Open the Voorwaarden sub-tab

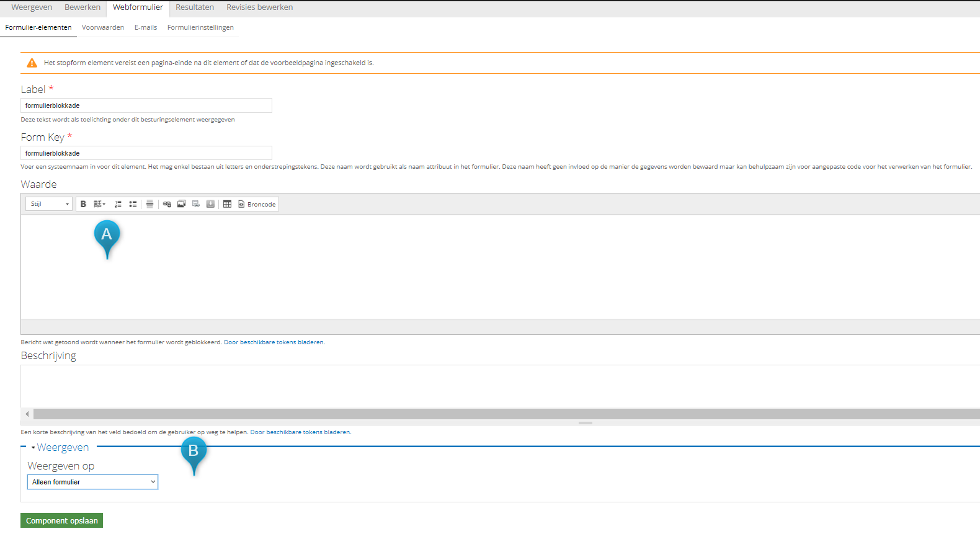point(103,27)
